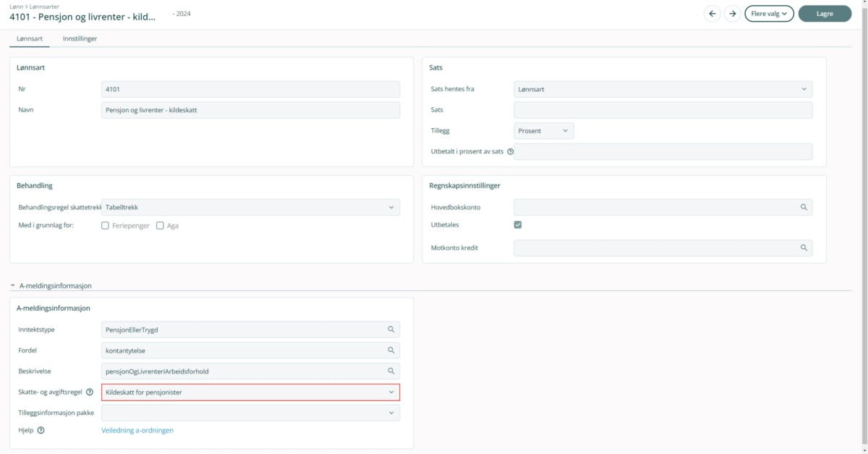Click the previous record arrow button
Viewport: 868px width, 454px height.
point(712,14)
